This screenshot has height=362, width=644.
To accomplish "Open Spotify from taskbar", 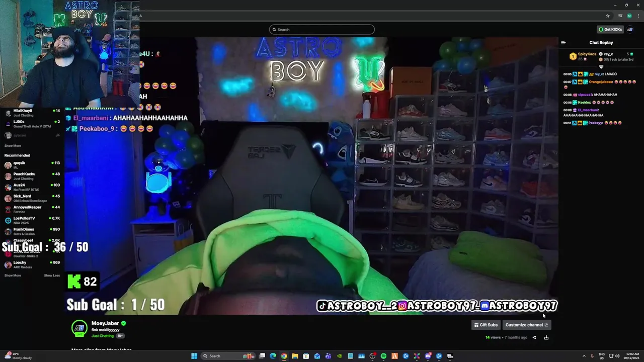I will coord(383,356).
